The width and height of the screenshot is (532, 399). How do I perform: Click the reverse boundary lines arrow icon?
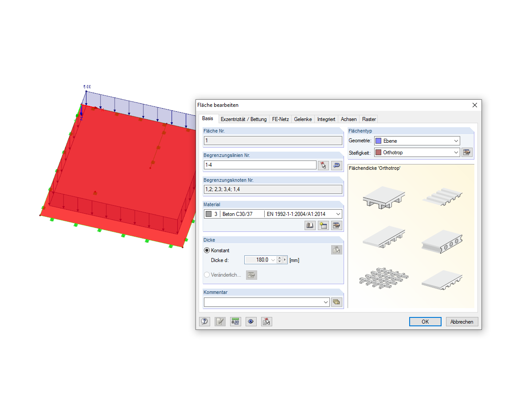point(336,165)
